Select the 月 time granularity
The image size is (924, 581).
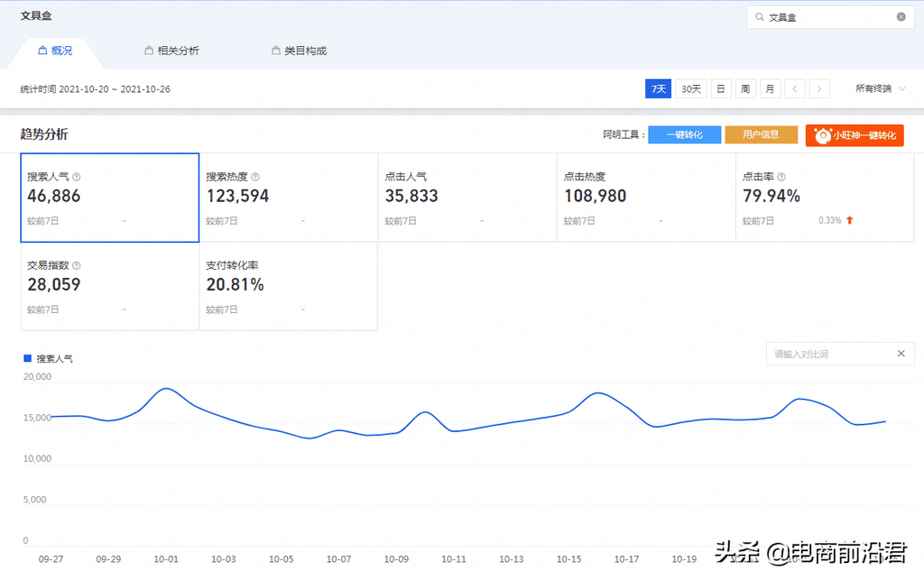click(771, 89)
